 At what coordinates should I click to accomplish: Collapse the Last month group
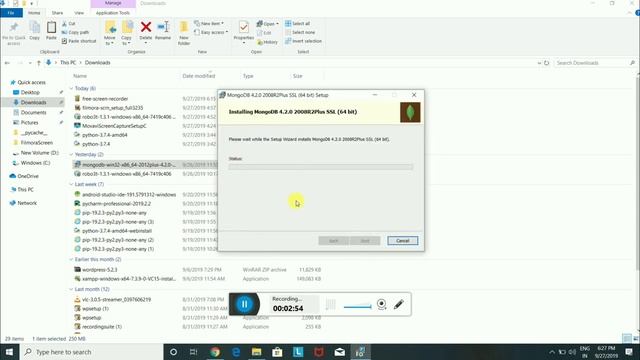(71, 289)
